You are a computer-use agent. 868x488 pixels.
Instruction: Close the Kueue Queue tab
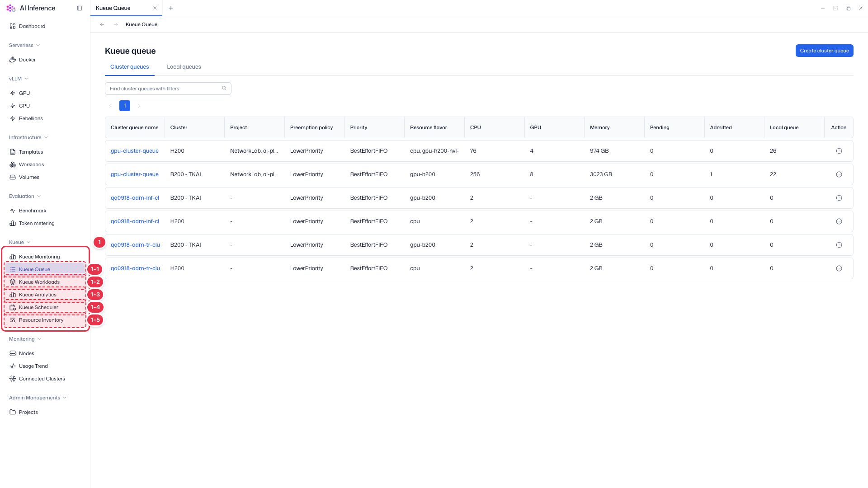[x=155, y=8]
